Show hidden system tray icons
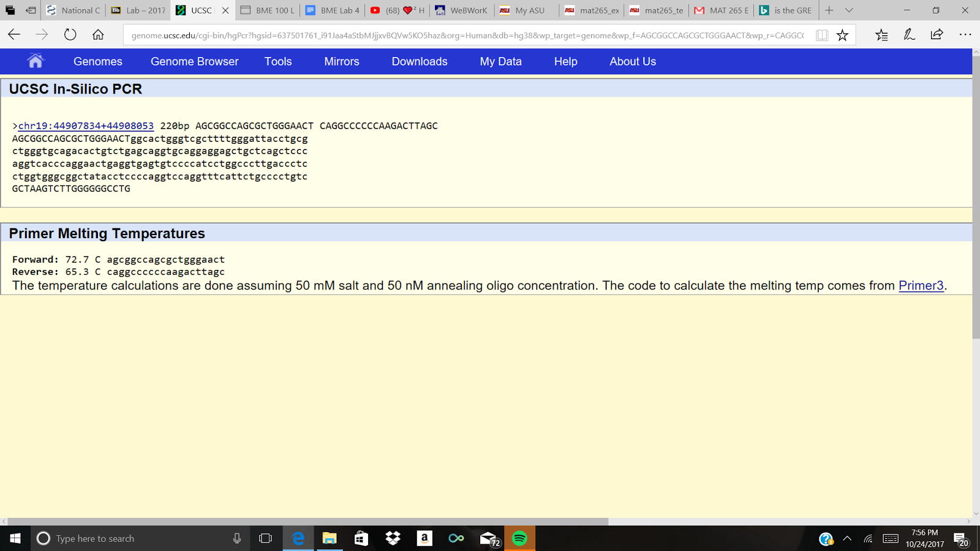Screen dimensions: 980x551 pos(847,539)
